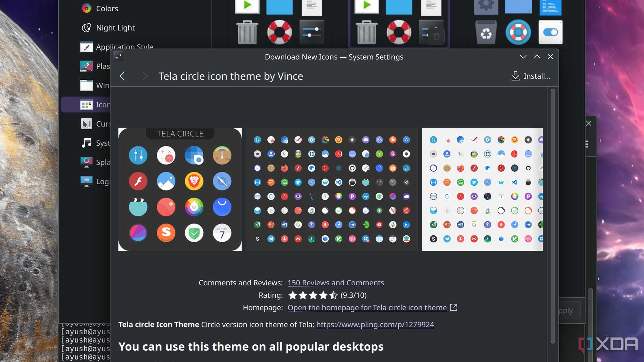This screenshot has height=362, width=644.
Task: Click the external link icon beside homepage link
Action: click(x=453, y=307)
